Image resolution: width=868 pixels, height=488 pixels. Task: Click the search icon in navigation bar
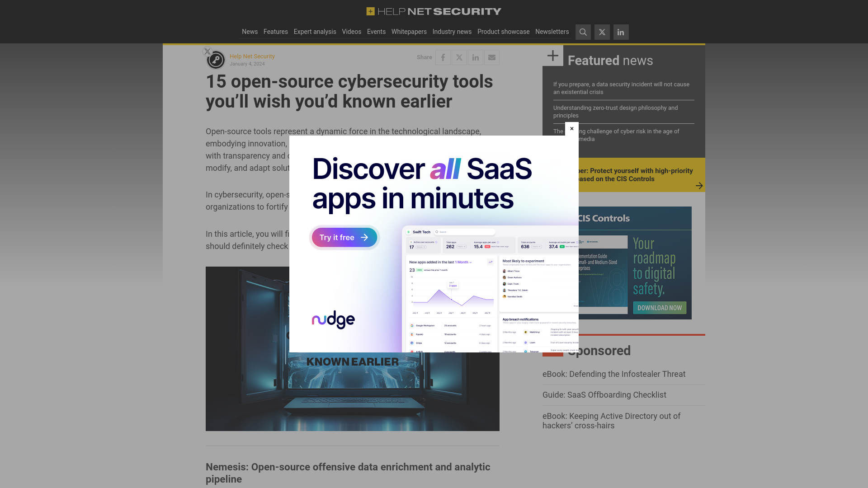pyautogui.click(x=583, y=32)
